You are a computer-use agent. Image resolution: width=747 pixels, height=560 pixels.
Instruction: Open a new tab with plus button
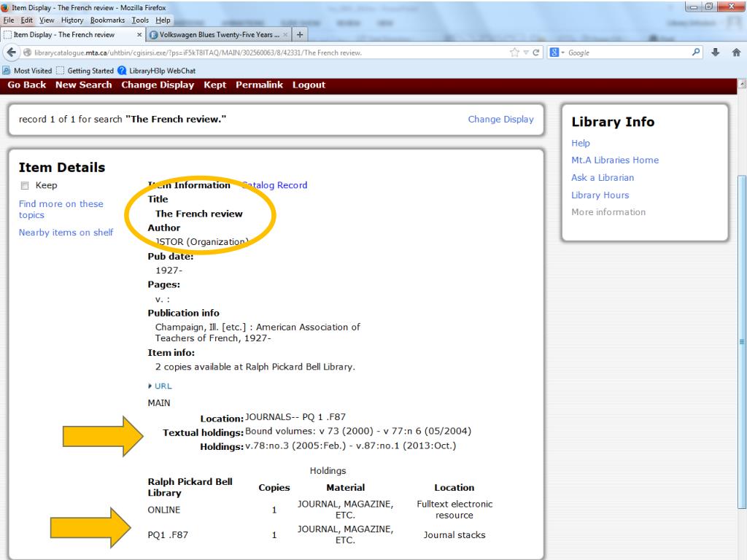click(300, 34)
